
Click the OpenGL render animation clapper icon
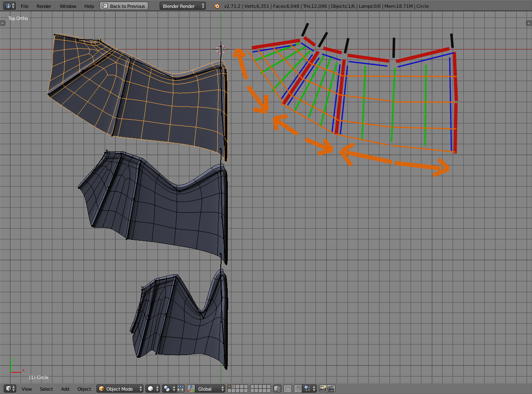331,389
